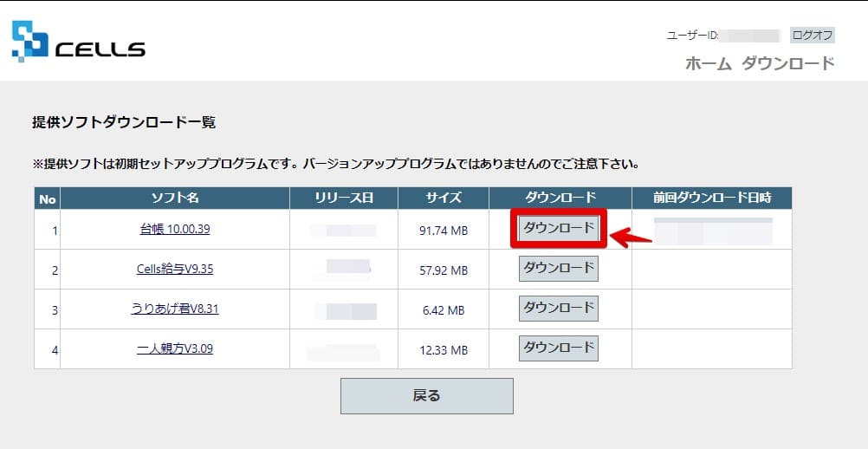Screen dimensions: 868x449
Task: Click the ソフト名 column header
Action: pyautogui.click(x=175, y=198)
